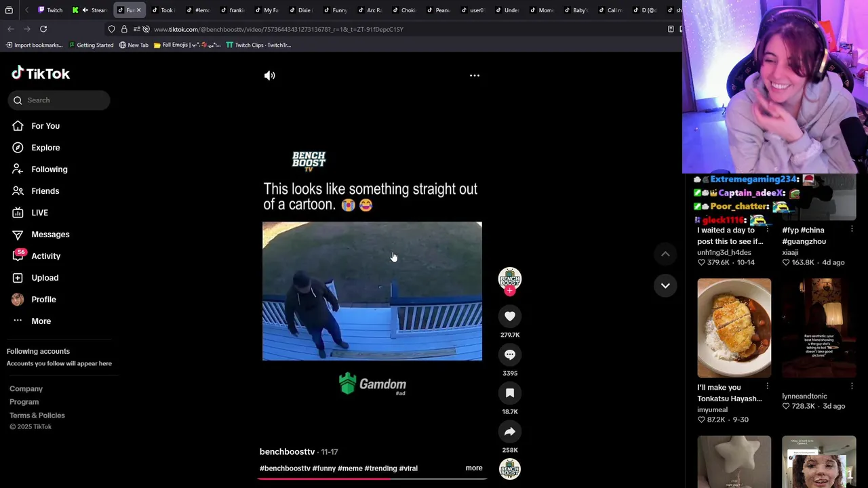Open the #meme hashtag
Viewport: 868px width, 488px height.
pyautogui.click(x=350, y=468)
